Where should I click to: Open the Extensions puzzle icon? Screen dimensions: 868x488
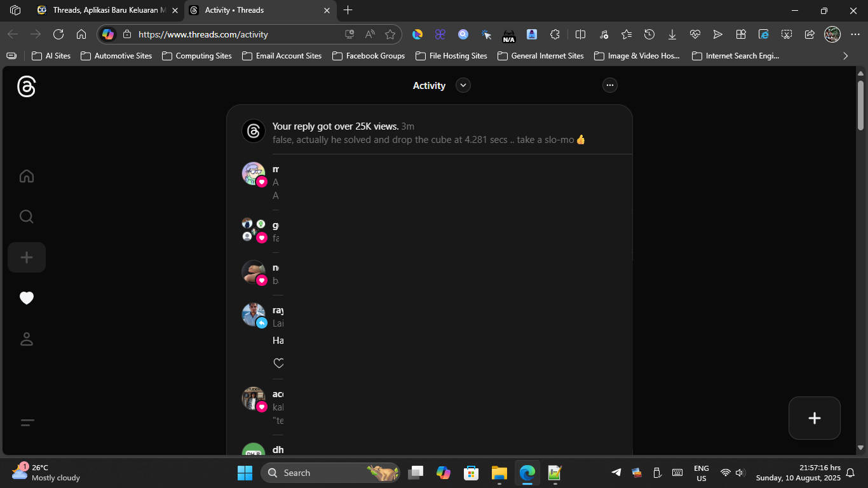click(555, 34)
